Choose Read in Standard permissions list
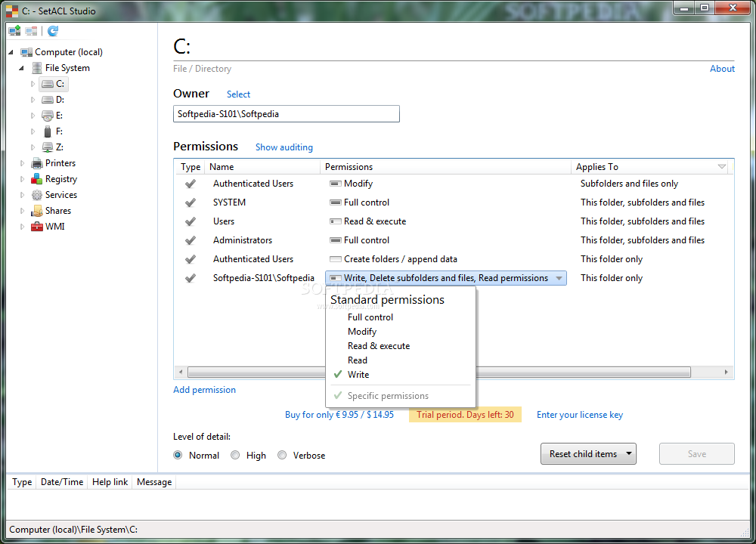Image resolution: width=756 pixels, height=544 pixels. click(358, 360)
